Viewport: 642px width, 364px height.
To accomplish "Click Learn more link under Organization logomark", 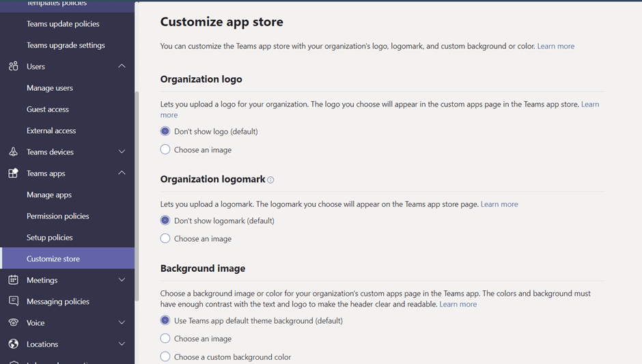I will coord(499,204).
